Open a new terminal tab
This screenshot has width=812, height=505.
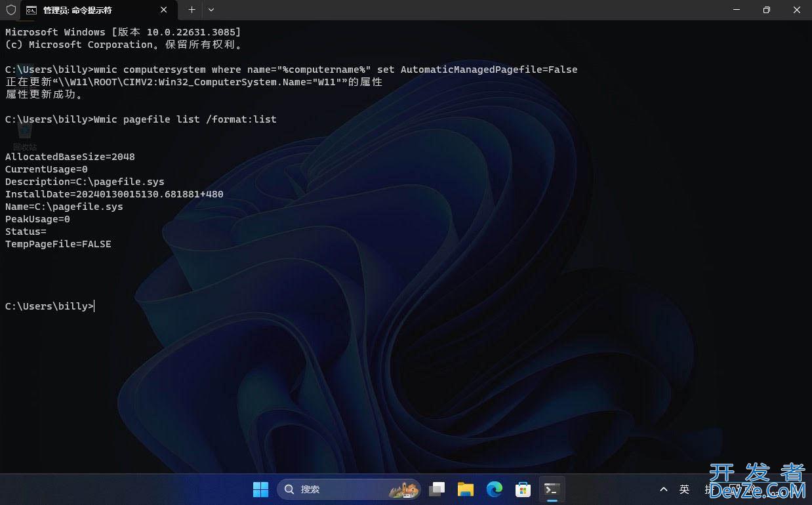192,10
